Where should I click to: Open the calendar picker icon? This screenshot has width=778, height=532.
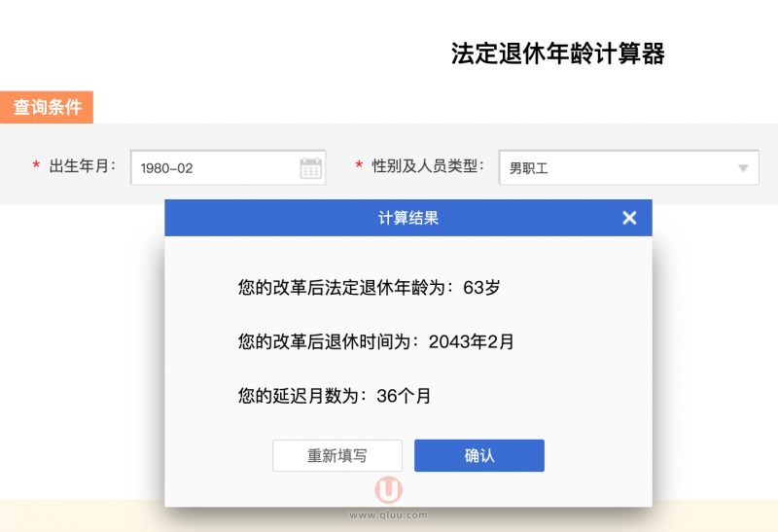[x=311, y=167]
